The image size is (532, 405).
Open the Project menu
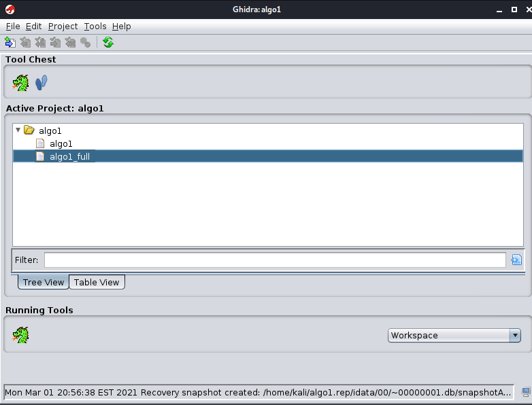[63, 27]
